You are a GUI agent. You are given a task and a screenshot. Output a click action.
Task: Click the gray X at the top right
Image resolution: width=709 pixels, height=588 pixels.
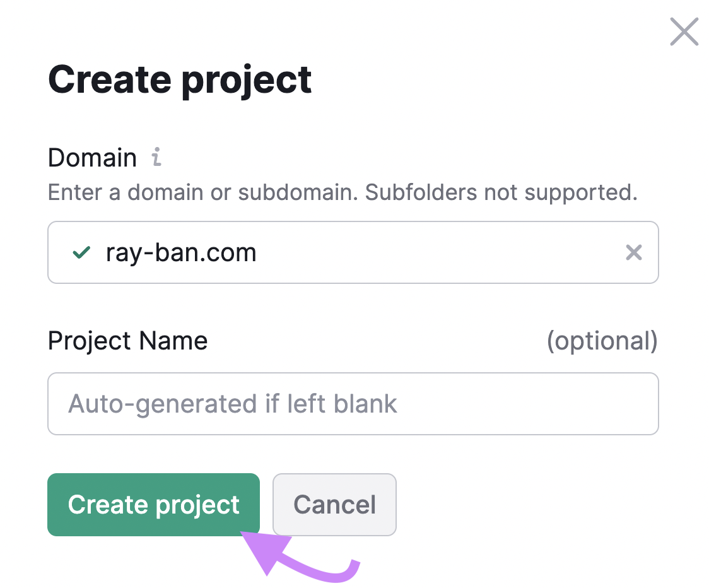[x=684, y=32]
